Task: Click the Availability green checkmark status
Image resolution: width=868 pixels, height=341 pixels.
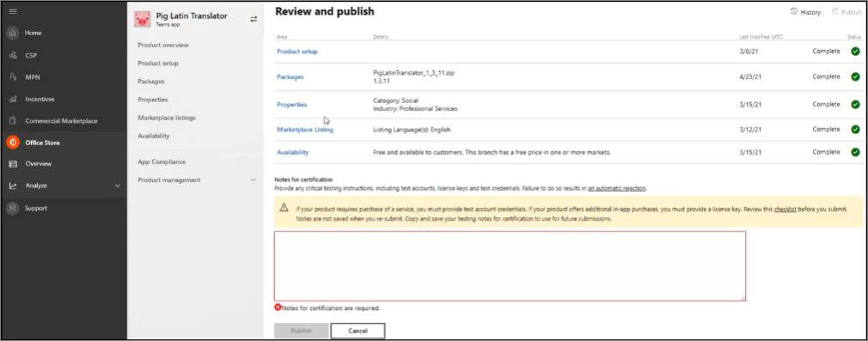Action: [855, 152]
